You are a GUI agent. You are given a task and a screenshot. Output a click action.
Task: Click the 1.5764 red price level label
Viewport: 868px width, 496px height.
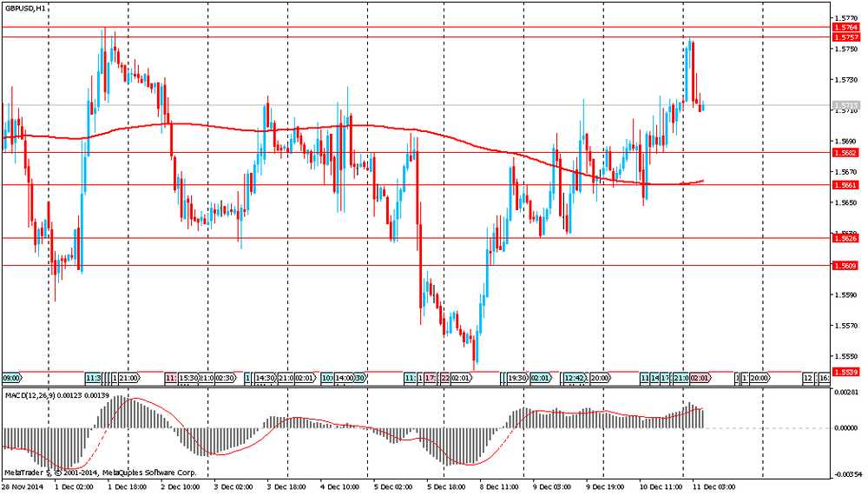[845, 28]
